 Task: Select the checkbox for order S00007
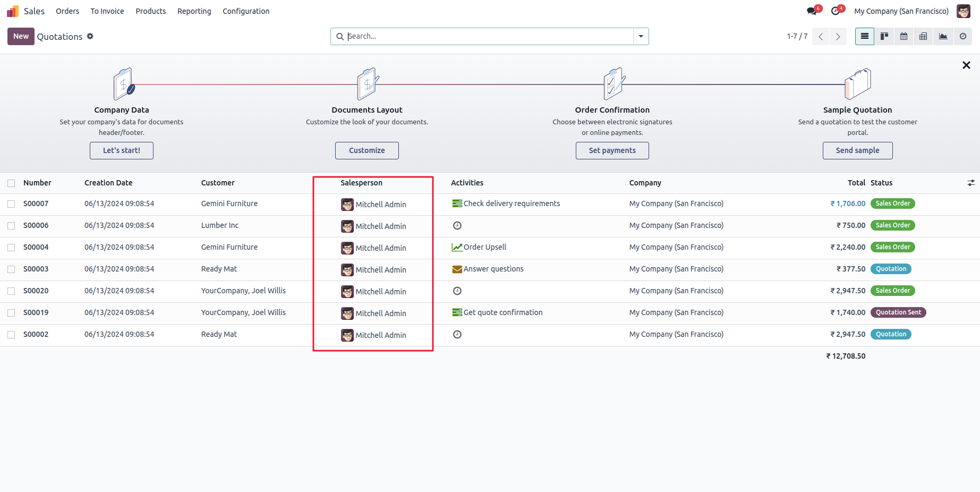click(x=11, y=204)
